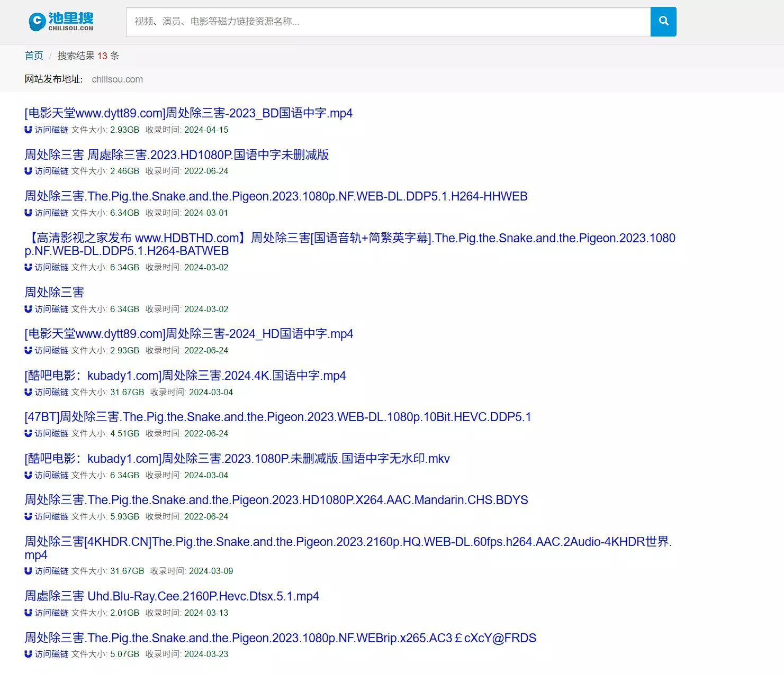The height and width of the screenshot is (674, 784).
Task: Click magnet icon under kubady1 4K result
Action: coord(28,392)
